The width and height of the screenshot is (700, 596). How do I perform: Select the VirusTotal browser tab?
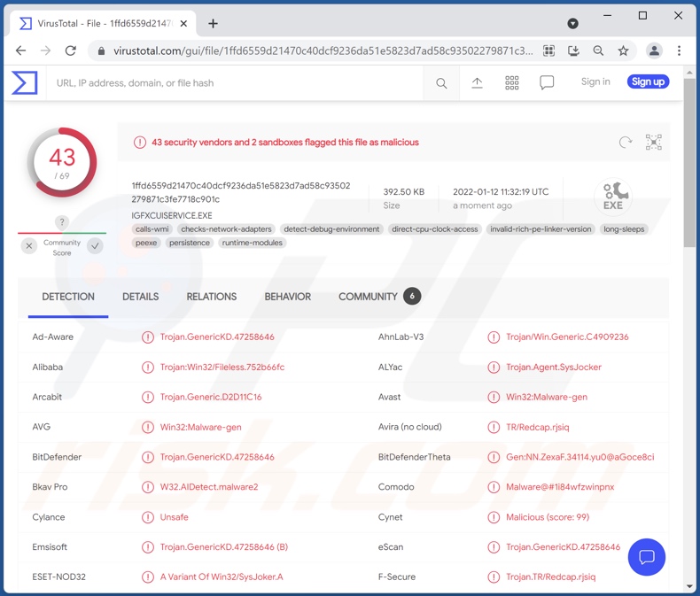point(104,24)
